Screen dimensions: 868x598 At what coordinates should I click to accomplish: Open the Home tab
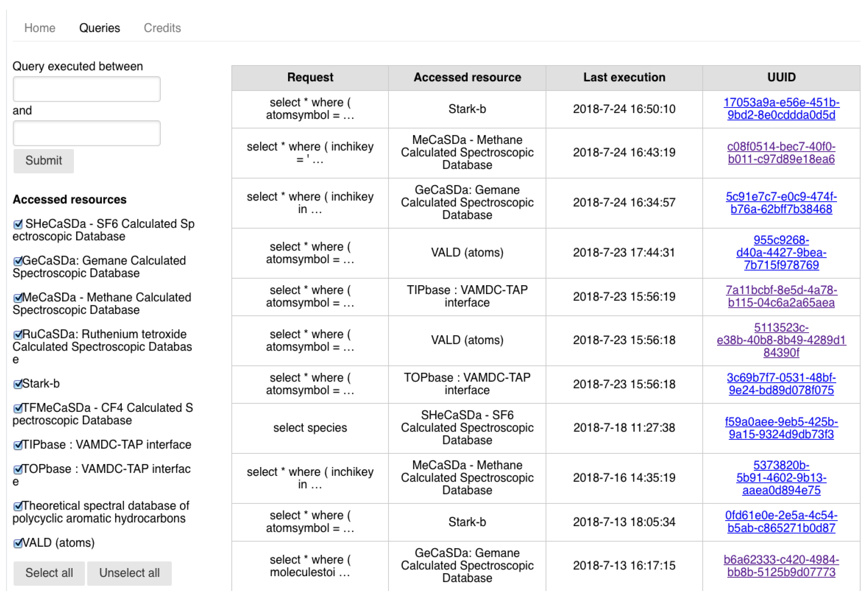[x=40, y=28]
